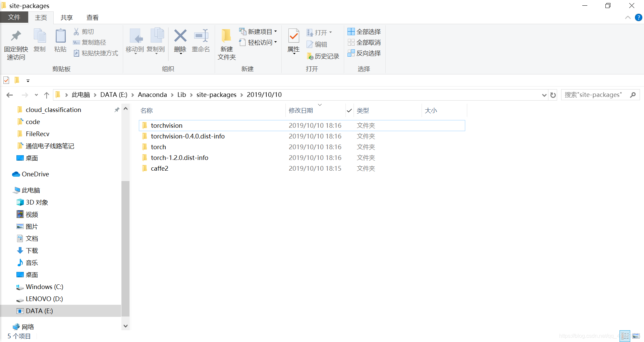Click the Back navigation arrow
This screenshot has width=644, height=342.
10,95
